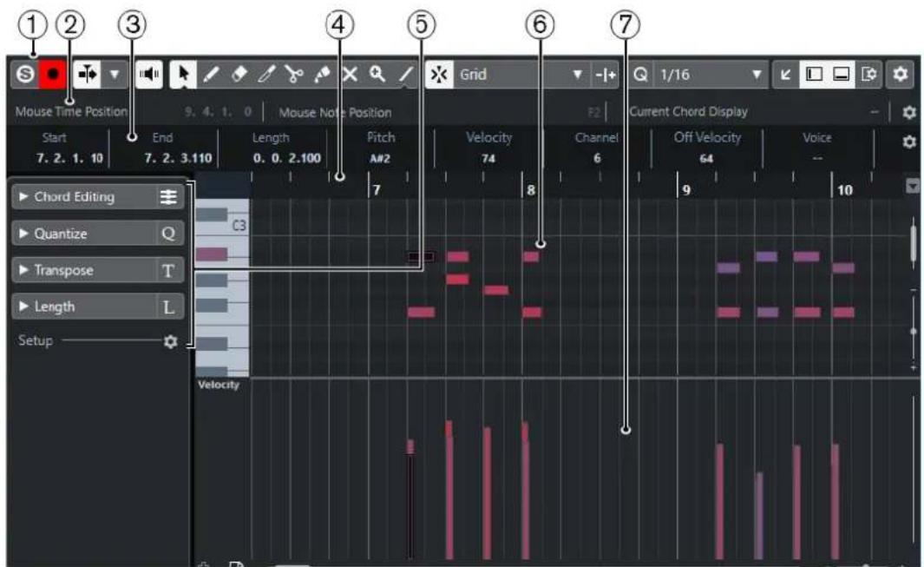Image resolution: width=924 pixels, height=567 pixels.
Task: Click the L icon on Length section
Action: (168, 307)
